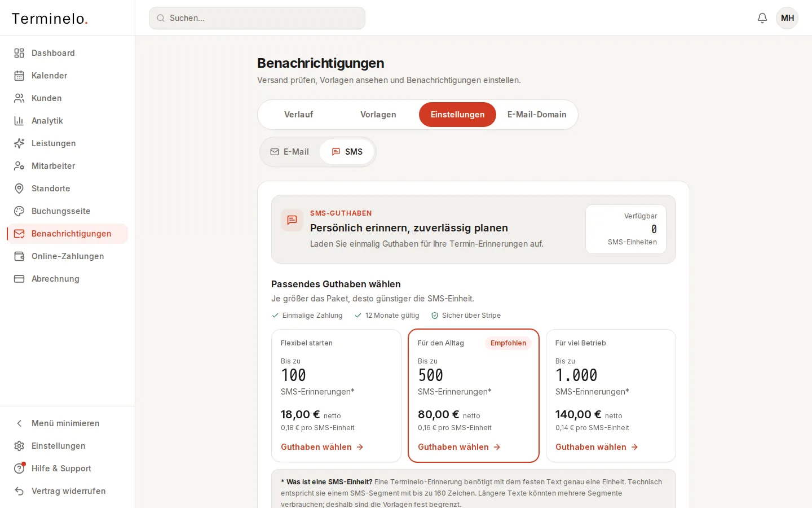Click the Kalender calendar icon
The height and width of the screenshot is (508, 812).
pos(19,76)
